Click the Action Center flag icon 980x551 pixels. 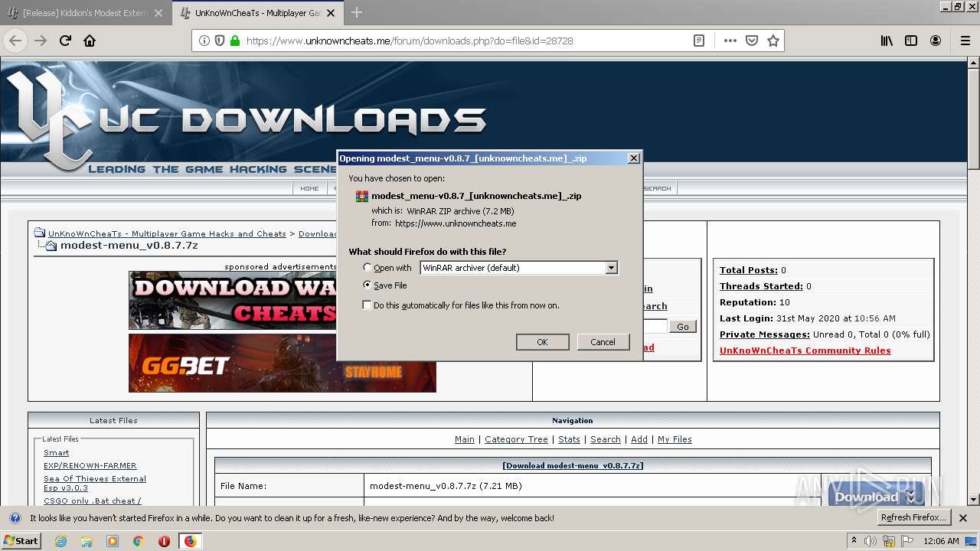909,541
